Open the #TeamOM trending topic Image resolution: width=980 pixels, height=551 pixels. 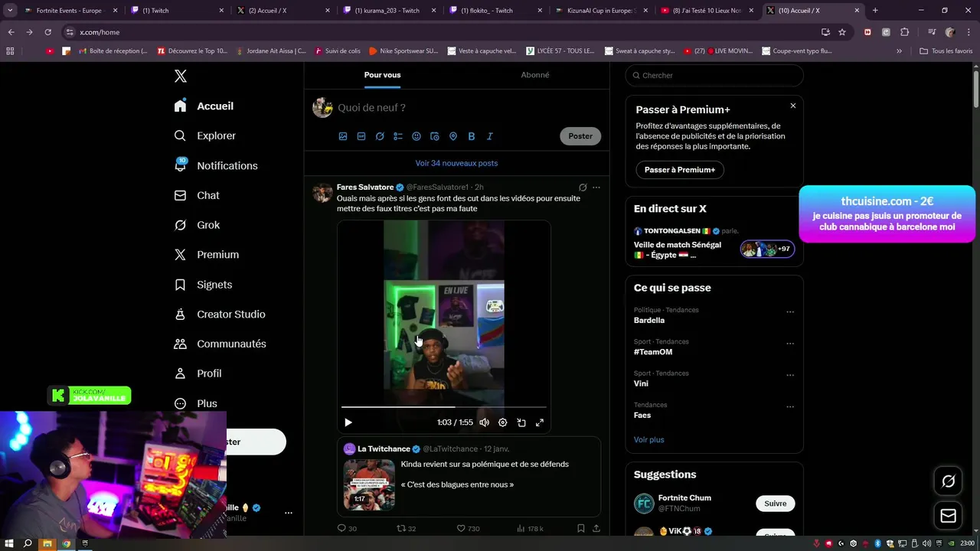pyautogui.click(x=653, y=352)
